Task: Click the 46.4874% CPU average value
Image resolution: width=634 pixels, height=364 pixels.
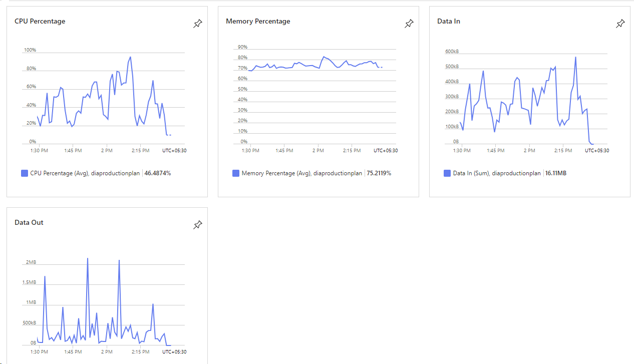Action: pos(158,173)
